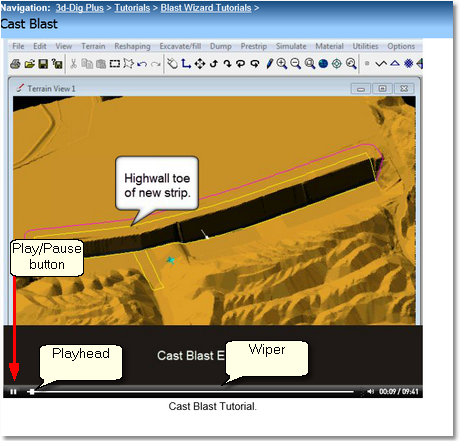Screen dimensions: 460x443
Task: Click the blue globe view icon
Action: [323, 64]
